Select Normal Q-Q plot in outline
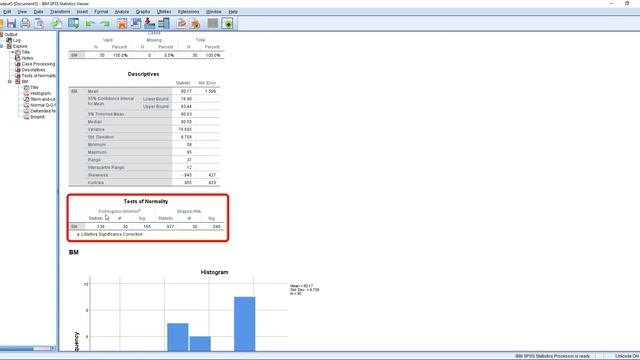Screen dimensions: 640x360 43,105
